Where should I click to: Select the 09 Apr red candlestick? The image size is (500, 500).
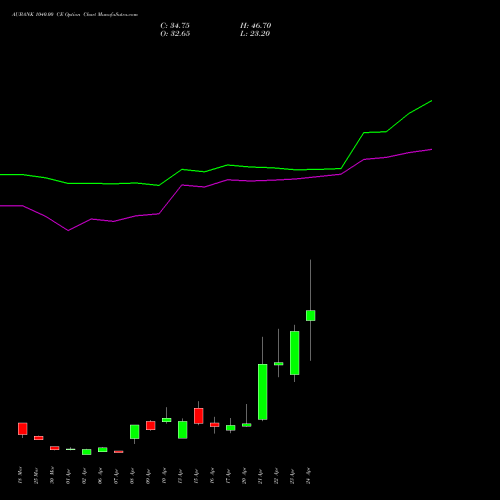tap(150, 425)
